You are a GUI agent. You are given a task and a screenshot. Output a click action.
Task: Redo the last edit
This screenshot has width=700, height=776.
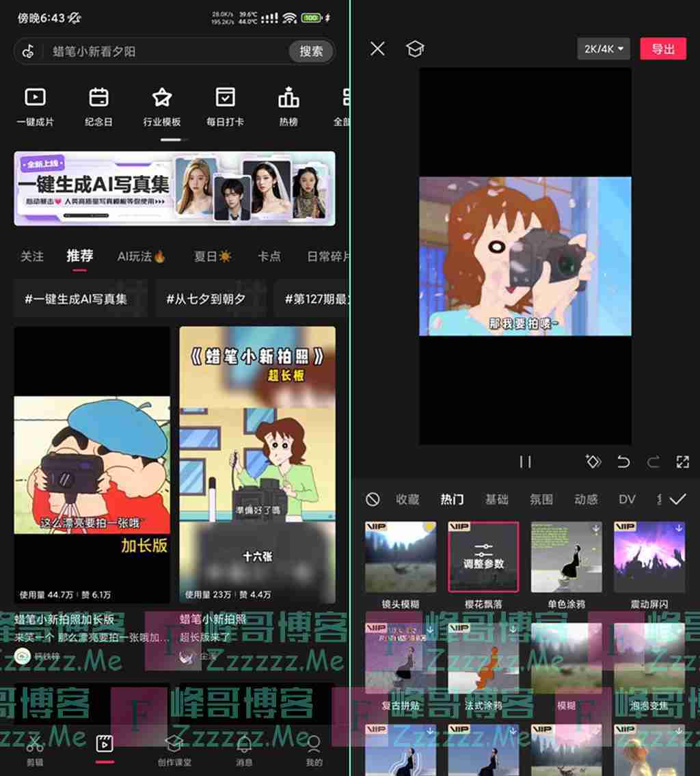point(654,461)
